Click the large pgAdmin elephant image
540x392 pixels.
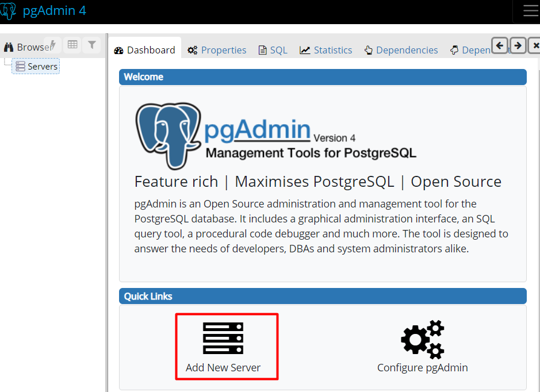(x=168, y=136)
